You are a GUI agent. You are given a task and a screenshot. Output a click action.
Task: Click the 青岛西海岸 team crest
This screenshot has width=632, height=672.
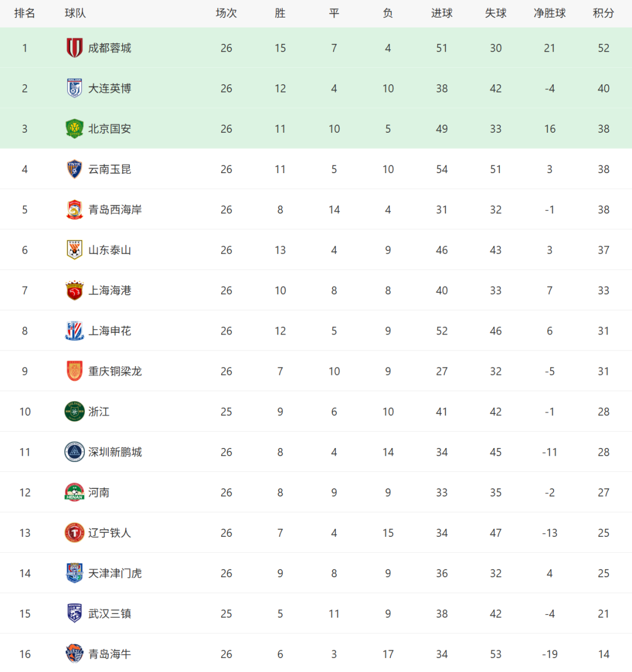coord(74,209)
